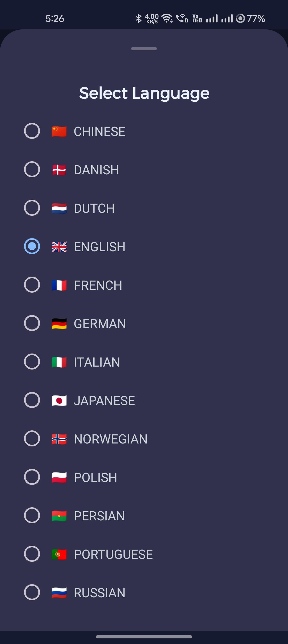
Task: Tap the Bluetooth status bar icon
Action: point(138,18)
